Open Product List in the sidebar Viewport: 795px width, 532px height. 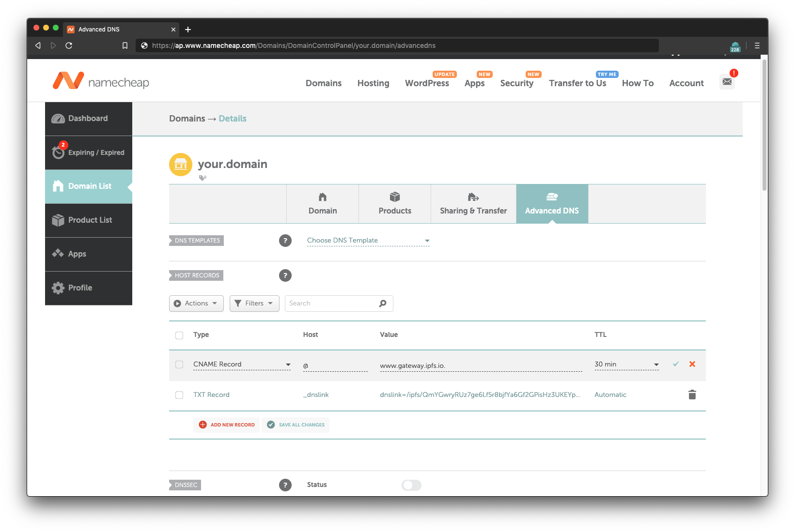click(89, 220)
